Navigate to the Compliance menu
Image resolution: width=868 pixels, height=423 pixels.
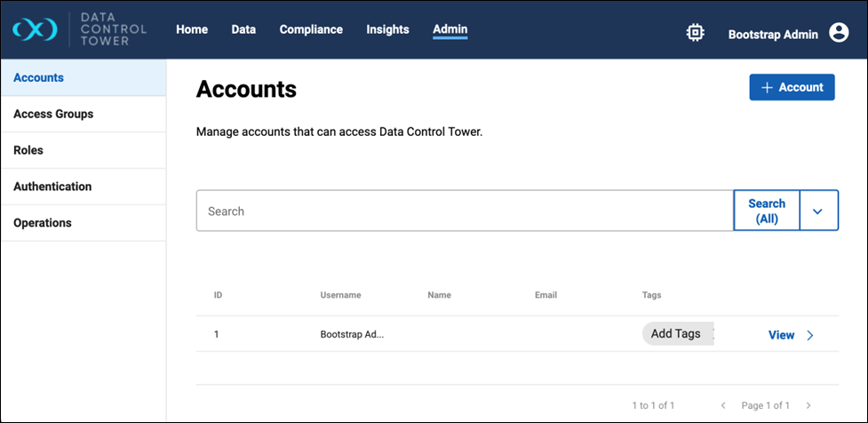tap(311, 30)
